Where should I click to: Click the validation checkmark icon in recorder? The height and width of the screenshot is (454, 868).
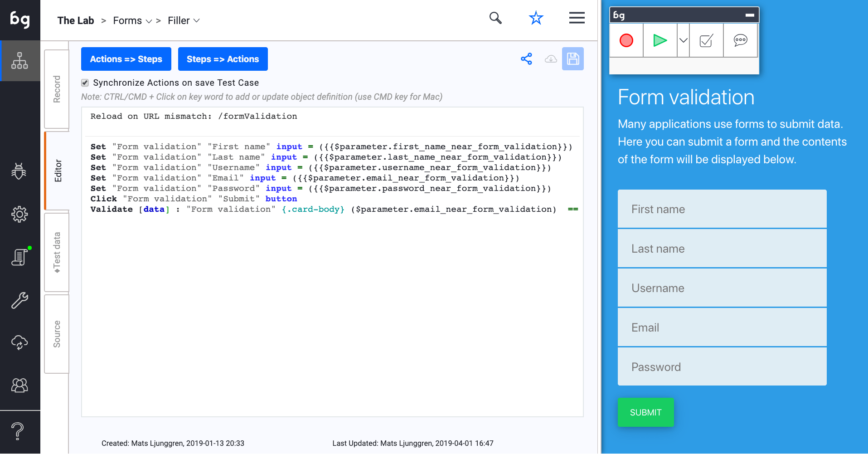point(706,41)
